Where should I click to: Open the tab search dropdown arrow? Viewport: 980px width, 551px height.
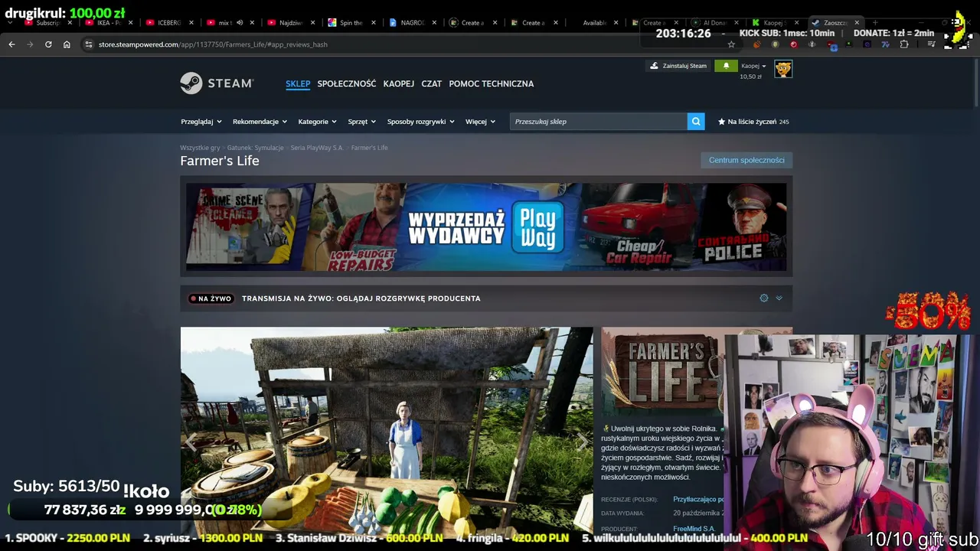[9, 23]
